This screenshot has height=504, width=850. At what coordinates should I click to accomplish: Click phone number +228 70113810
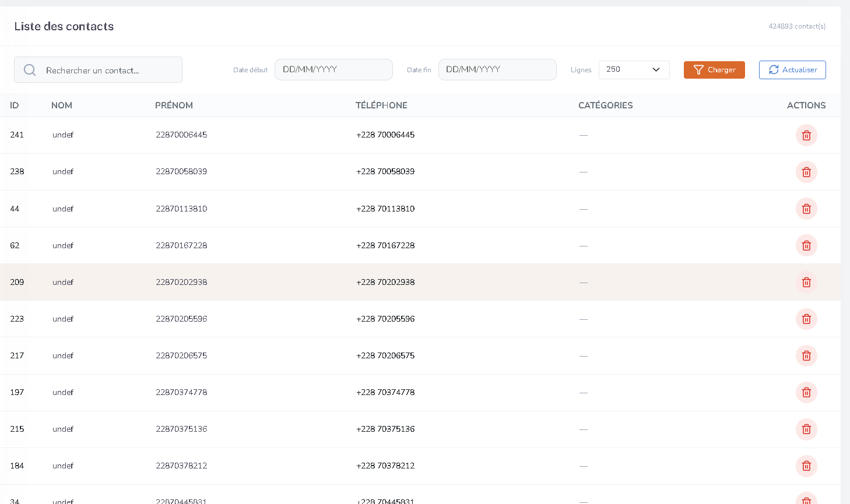(x=385, y=209)
